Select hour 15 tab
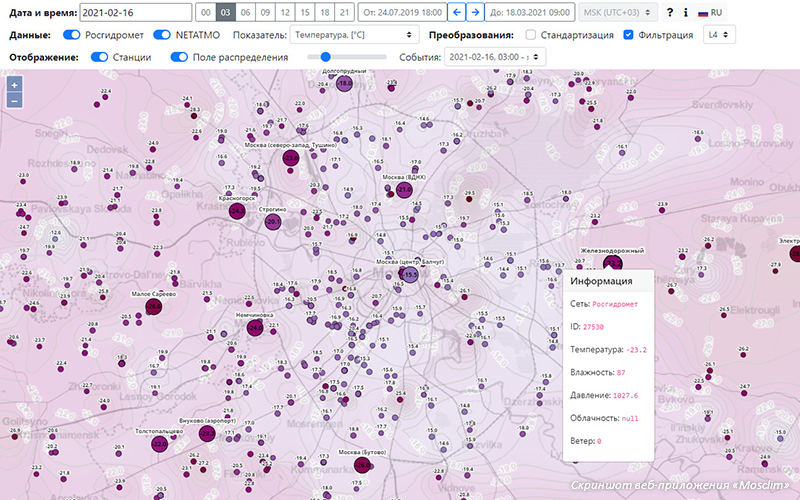This screenshot has height=500, width=800. point(305,12)
